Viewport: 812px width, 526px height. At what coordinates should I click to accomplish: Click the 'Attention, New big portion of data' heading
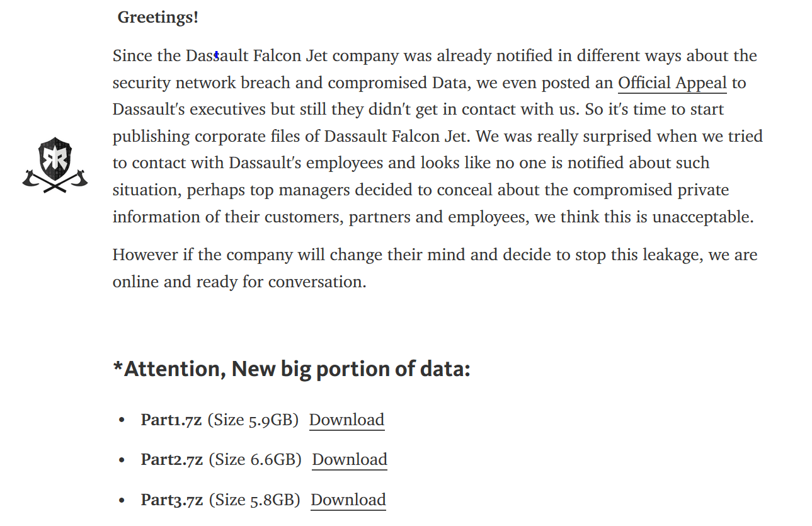291,369
